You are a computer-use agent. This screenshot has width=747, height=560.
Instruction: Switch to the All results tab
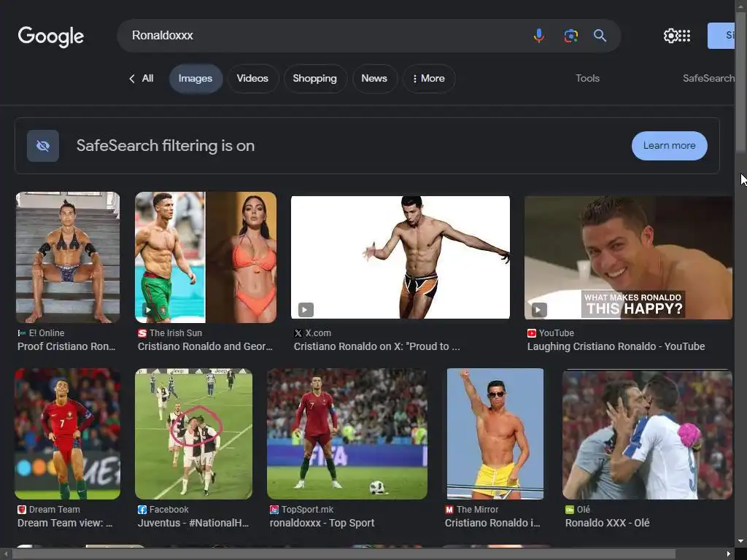pyautogui.click(x=147, y=79)
